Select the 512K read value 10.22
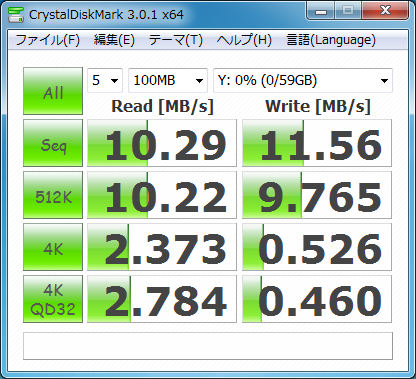This screenshot has width=416, height=379. pos(162,195)
